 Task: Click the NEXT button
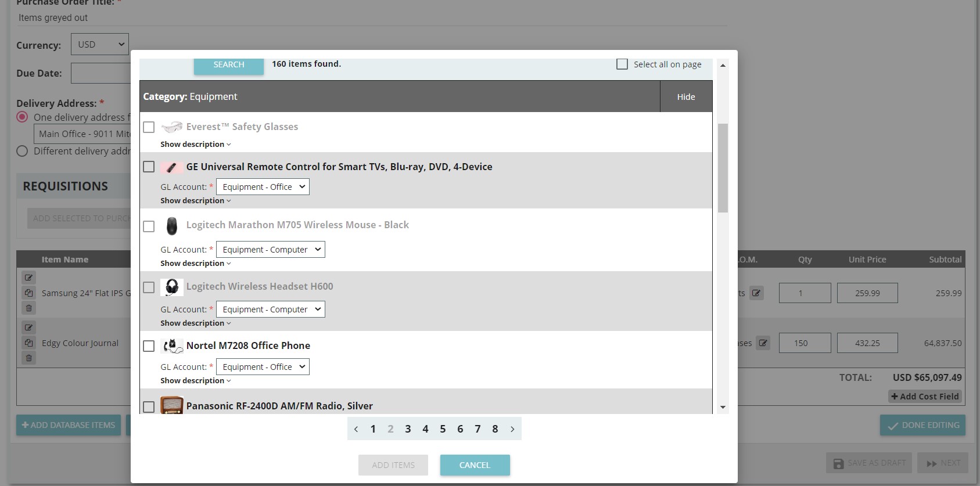pos(943,463)
